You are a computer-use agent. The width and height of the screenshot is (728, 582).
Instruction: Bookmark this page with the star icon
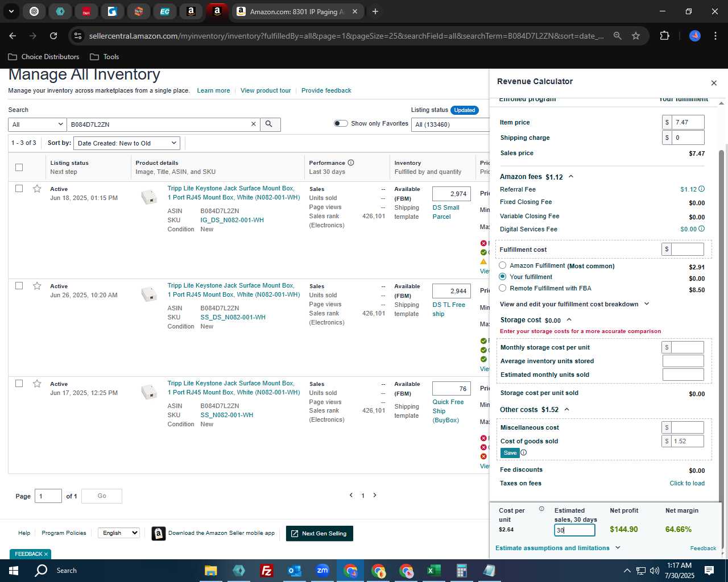(x=636, y=36)
